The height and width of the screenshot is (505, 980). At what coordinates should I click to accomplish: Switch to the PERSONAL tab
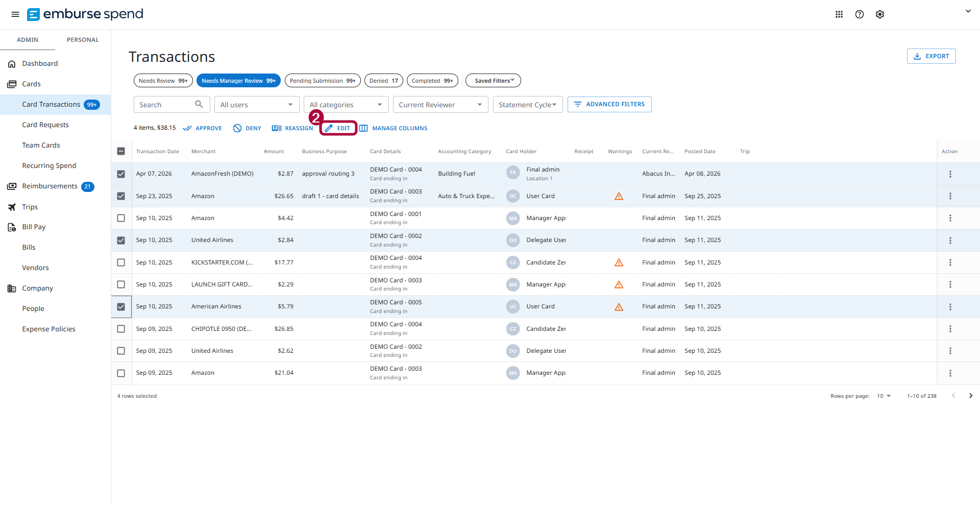tap(83, 40)
